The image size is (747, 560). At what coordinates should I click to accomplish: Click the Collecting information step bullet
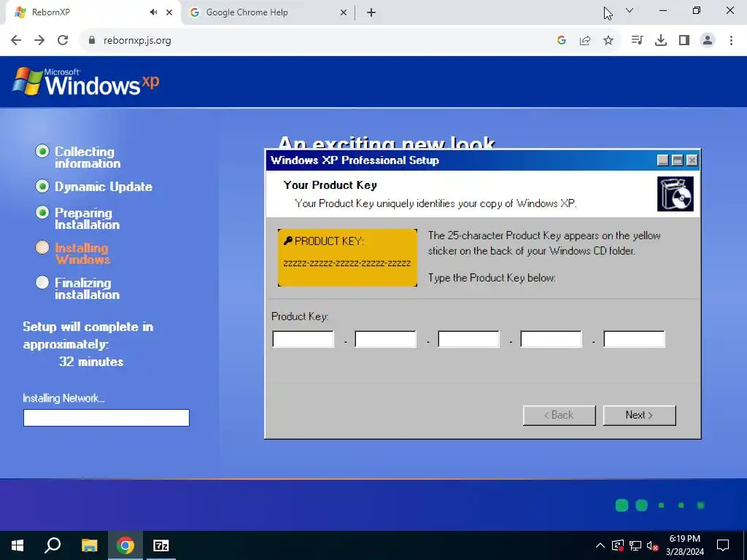tap(42, 152)
